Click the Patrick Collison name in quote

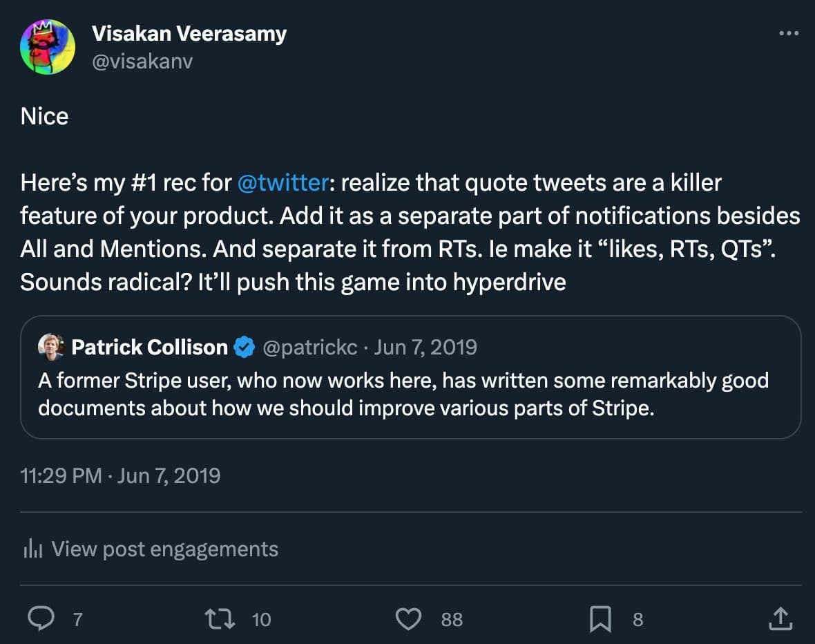149,347
